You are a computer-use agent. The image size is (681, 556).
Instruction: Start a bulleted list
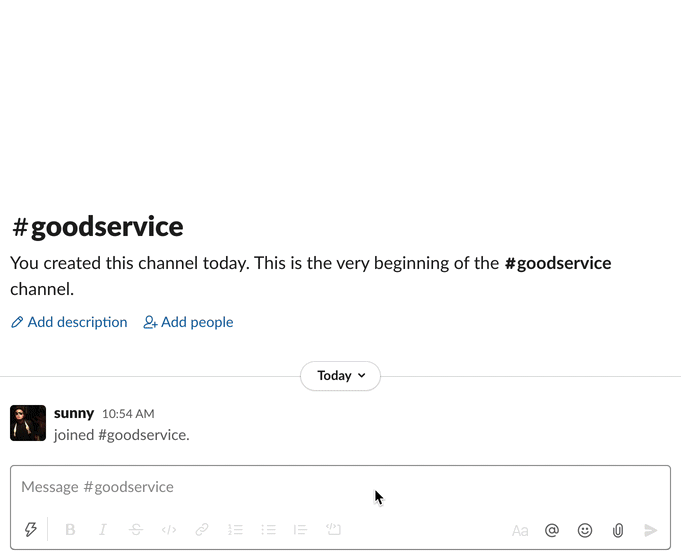[x=268, y=530]
